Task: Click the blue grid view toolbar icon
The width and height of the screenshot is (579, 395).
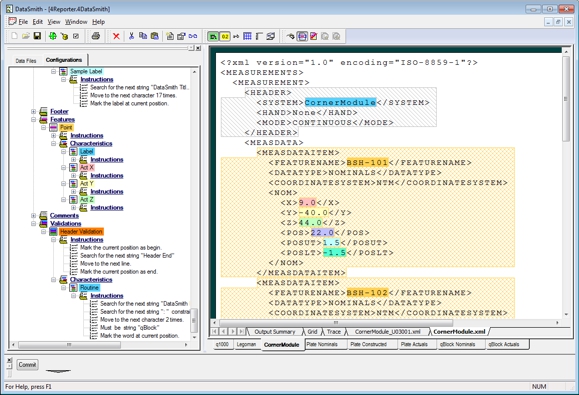Action: 247,36
